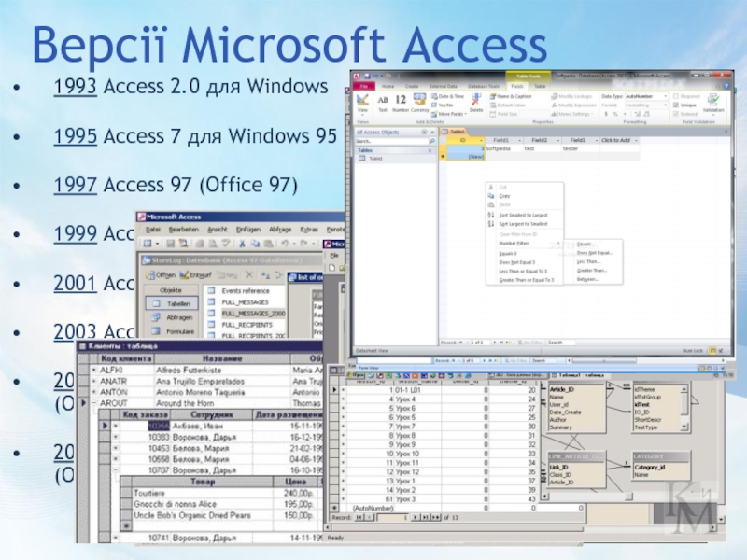Click the AB Text field icon

383,103
